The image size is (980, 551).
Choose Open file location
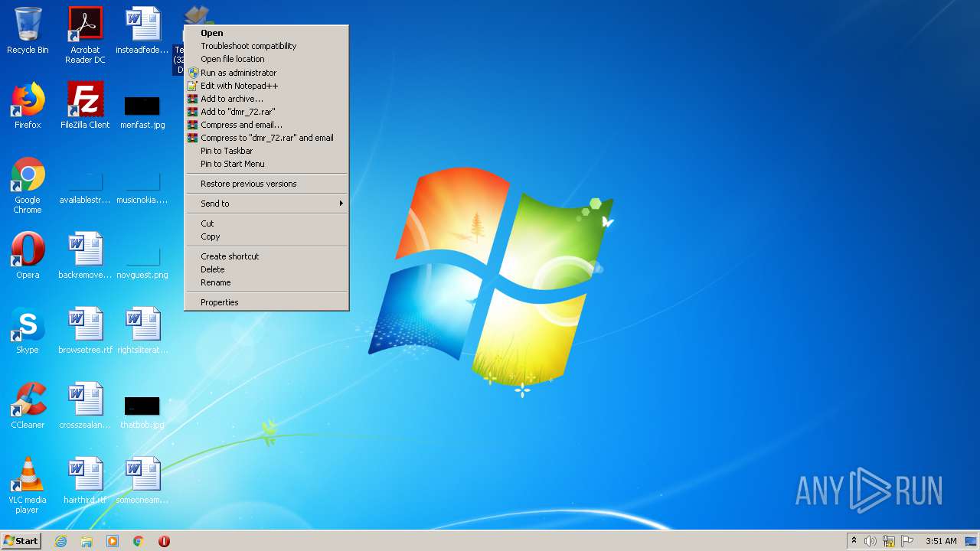(x=267, y=59)
